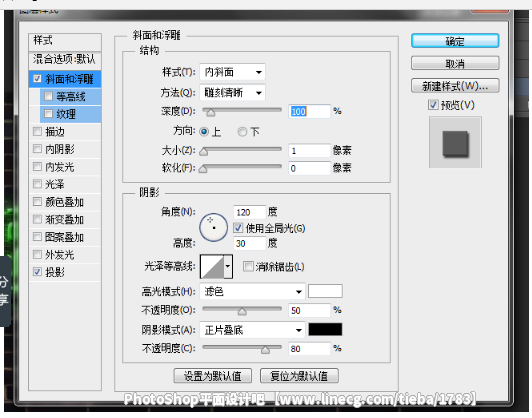This screenshot has height=418, width=532.
Task: Toggle 使用全局光(G) checkbox
Action: pos(239,228)
